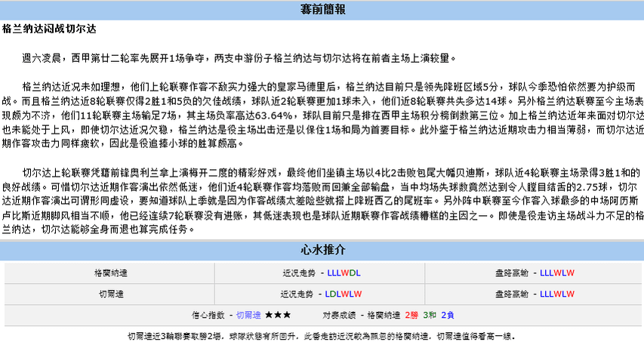Click the 賽前簡報 section header

322,10
